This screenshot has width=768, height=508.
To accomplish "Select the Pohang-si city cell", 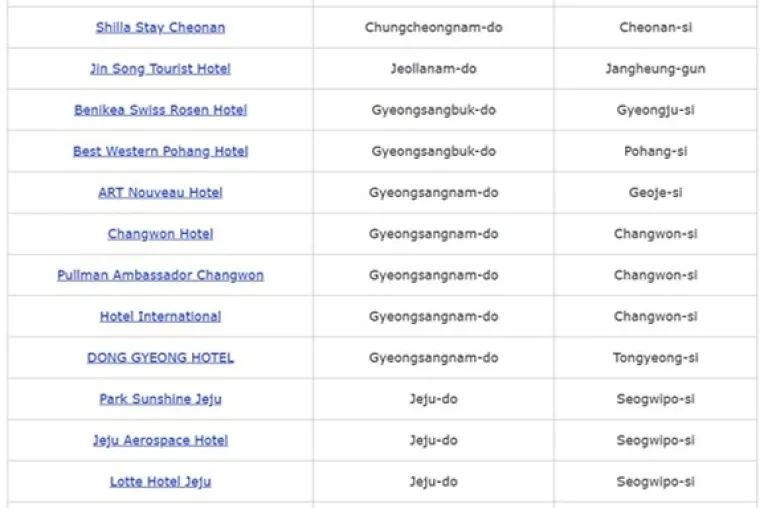I will [655, 152].
